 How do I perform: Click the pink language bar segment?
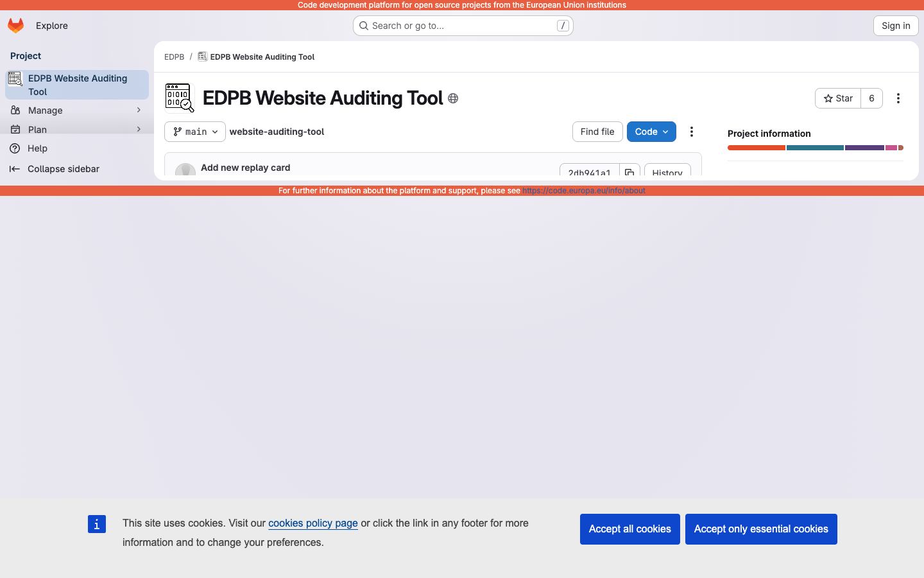pos(891,148)
